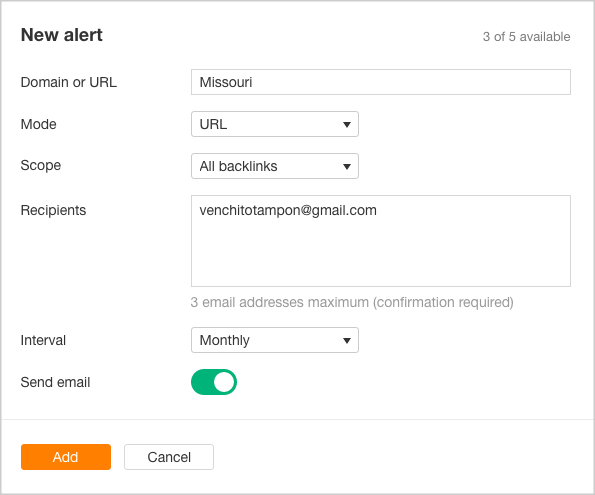
Task: Click the orange Add button
Action: pos(66,457)
